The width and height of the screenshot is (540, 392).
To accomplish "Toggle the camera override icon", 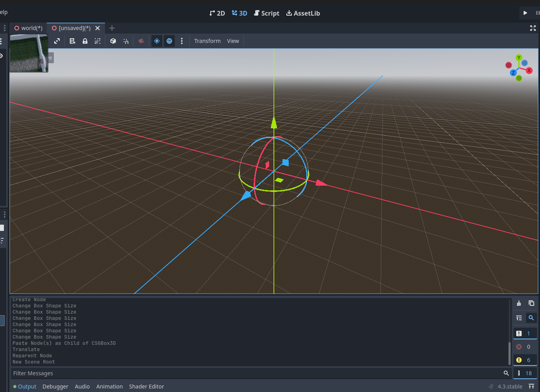I will [x=141, y=41].
